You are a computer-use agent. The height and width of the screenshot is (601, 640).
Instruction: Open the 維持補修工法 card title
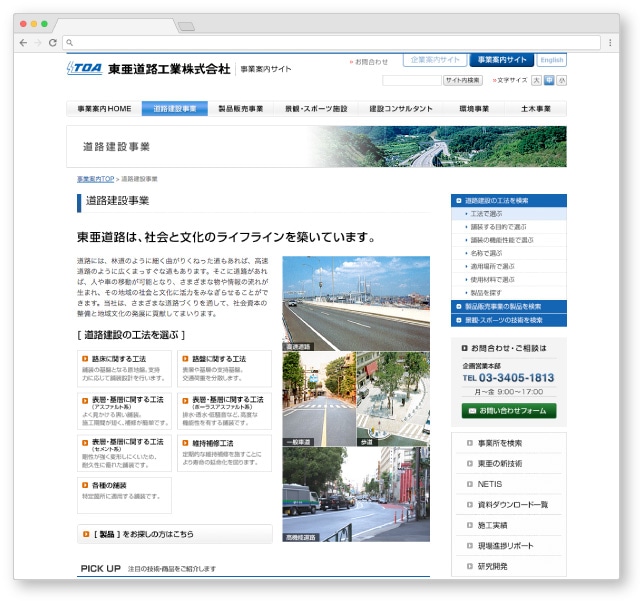coord(213,443)
